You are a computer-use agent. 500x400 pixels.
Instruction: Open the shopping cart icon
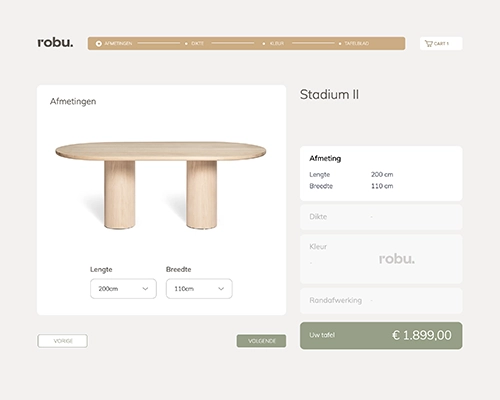[x=428, y=43]
